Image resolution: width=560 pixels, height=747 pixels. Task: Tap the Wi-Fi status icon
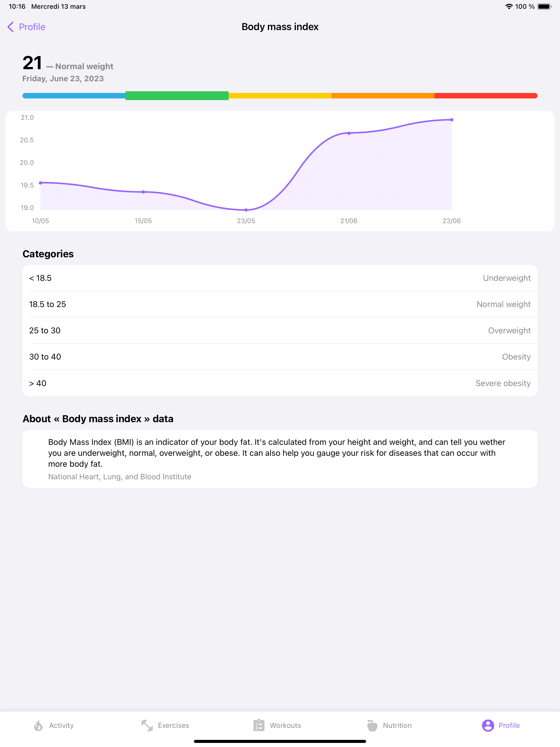coord(509,6)
